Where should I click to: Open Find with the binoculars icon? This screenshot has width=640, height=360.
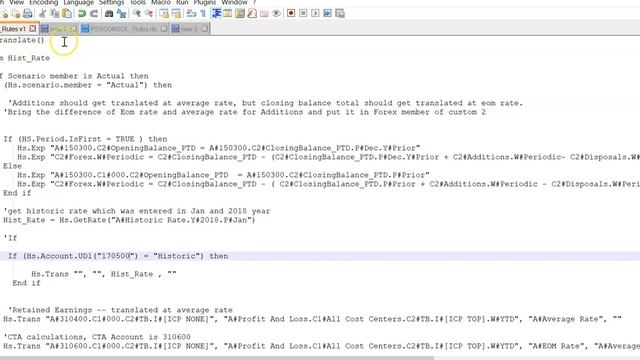coord(109,13)
